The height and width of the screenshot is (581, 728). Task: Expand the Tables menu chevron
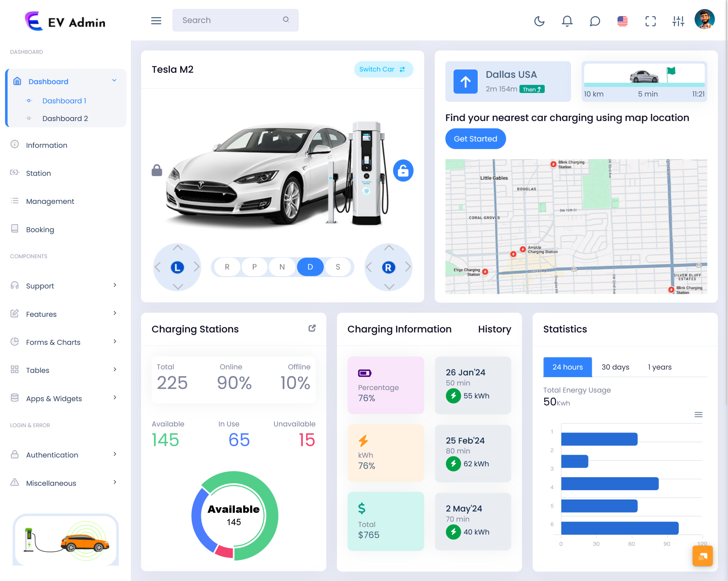tap(115, 370)
